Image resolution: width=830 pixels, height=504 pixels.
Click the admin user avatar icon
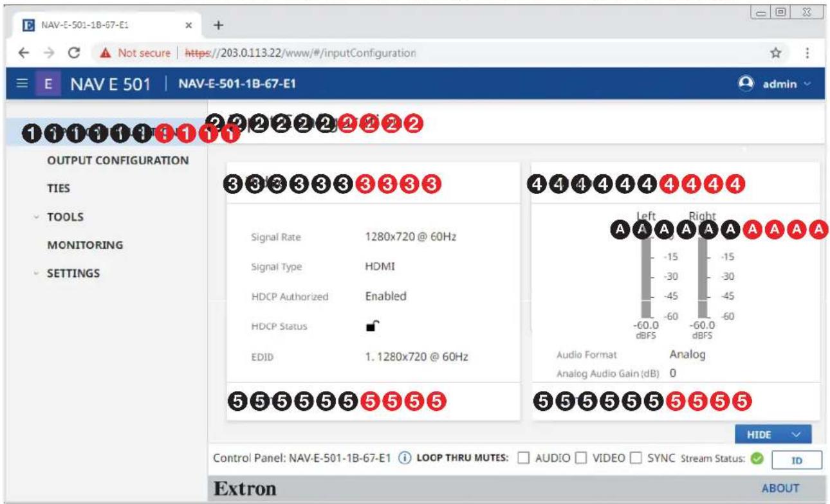point(746,83)
